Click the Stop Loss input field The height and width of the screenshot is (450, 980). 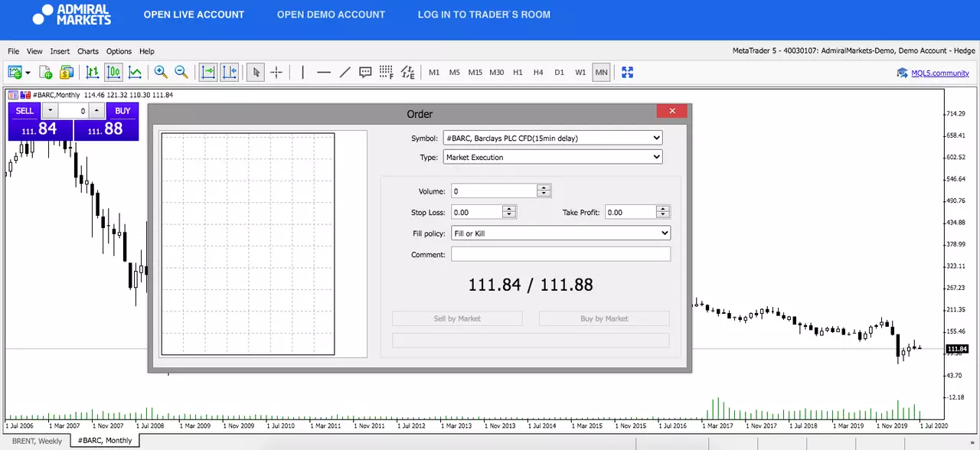(476, 212)
